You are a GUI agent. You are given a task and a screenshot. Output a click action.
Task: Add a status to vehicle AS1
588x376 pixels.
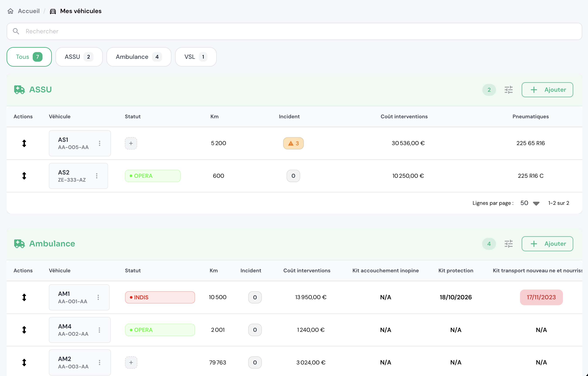[131, 143]
